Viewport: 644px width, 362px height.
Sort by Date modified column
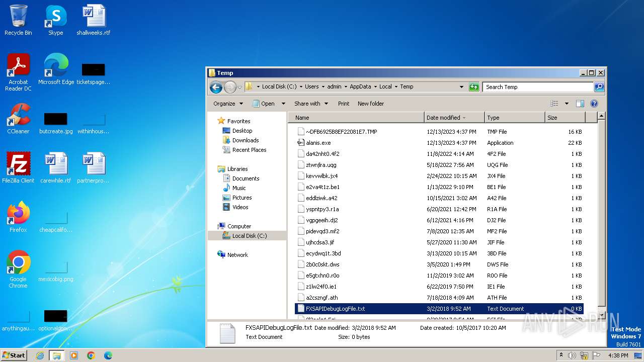454,118
